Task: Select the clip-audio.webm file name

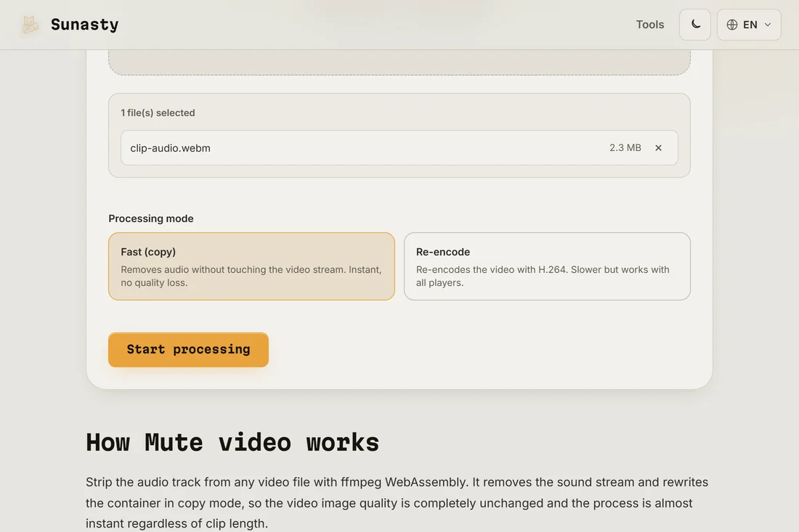Action: pyautogui.click(x=170, y=148)
